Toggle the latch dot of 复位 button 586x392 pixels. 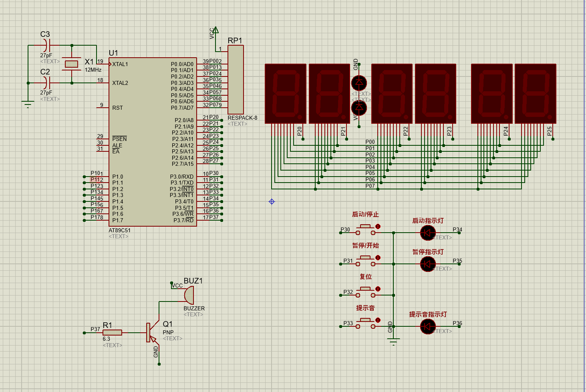[x=378, y=289]
